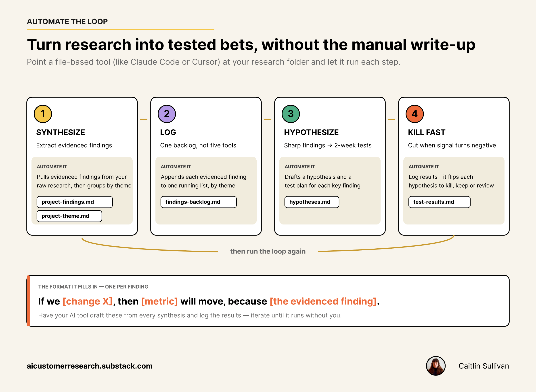Screen dimensions: 536x392
Task: Open the test-results.md file chip
Action: coord(440,202)
